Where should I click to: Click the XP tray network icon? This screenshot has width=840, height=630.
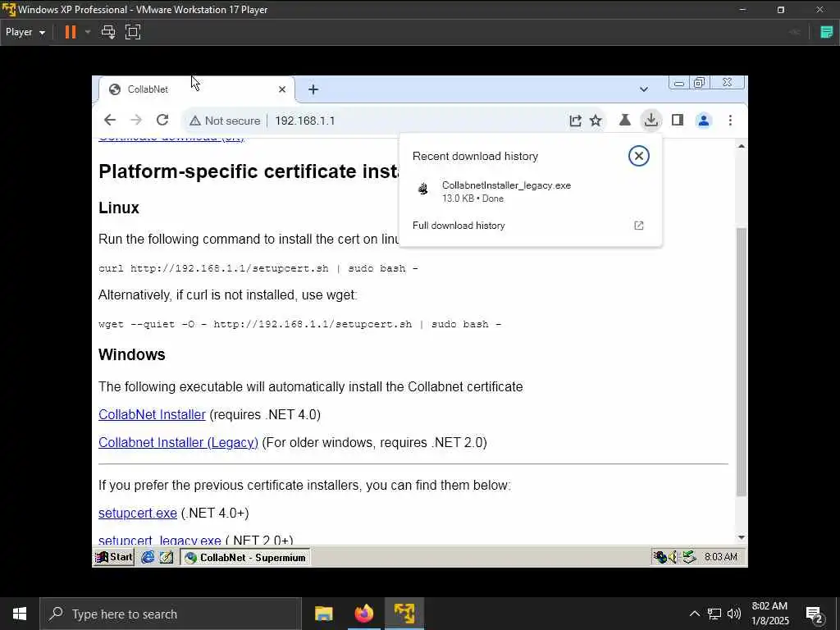660,557
